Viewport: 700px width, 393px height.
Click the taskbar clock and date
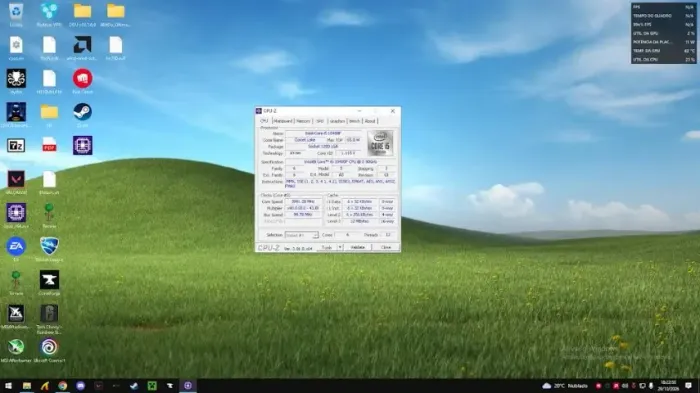[x=668, y=386]
